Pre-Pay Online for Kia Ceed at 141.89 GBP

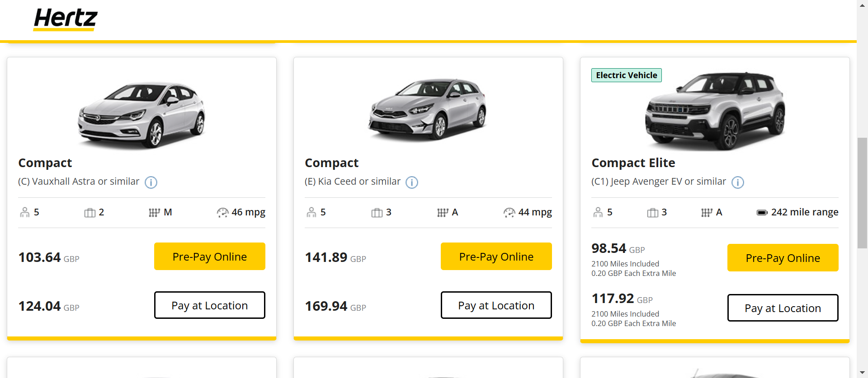(496, 257)
